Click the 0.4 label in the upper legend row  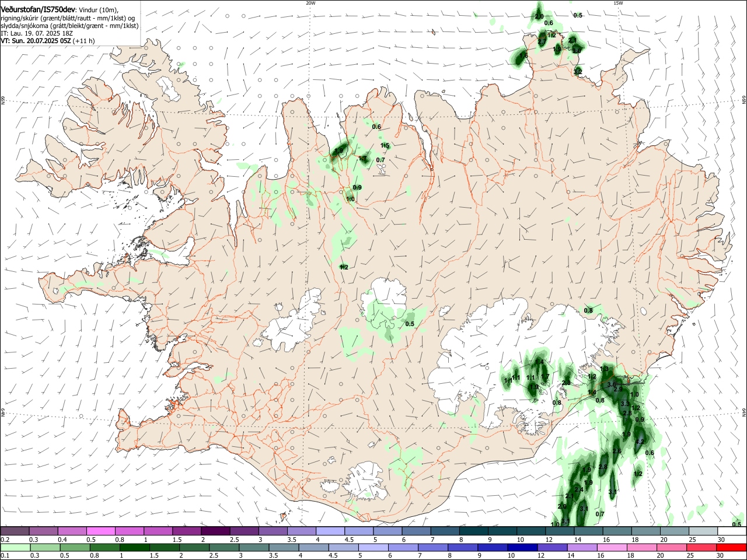62,540
